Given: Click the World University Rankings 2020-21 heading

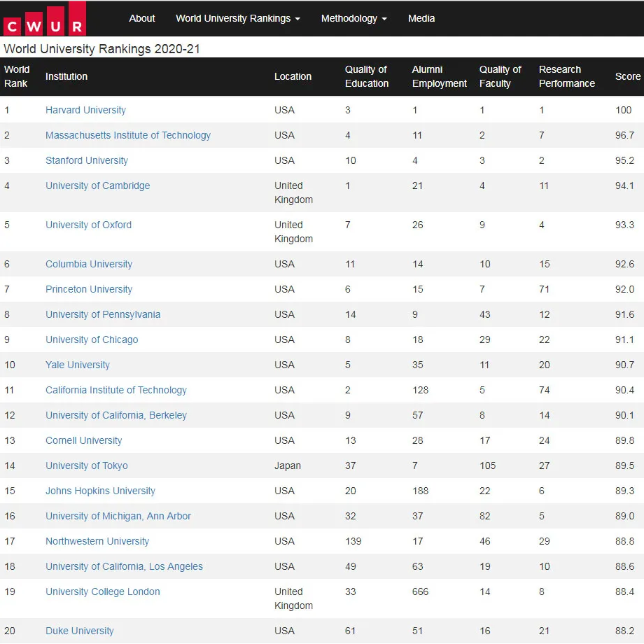Looking at the screenshot, I should click(101, 49).
